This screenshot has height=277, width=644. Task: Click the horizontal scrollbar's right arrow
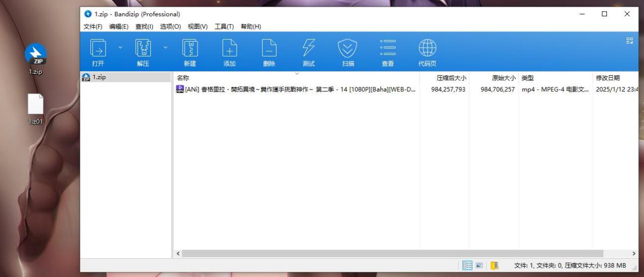(634, 253)
